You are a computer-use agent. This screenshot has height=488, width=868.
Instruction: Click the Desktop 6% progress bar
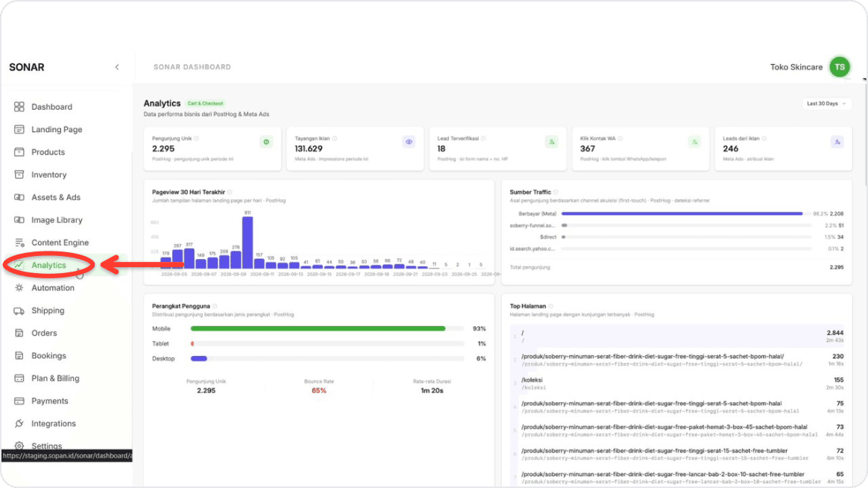pyautogui.click(x=199, y=358)
